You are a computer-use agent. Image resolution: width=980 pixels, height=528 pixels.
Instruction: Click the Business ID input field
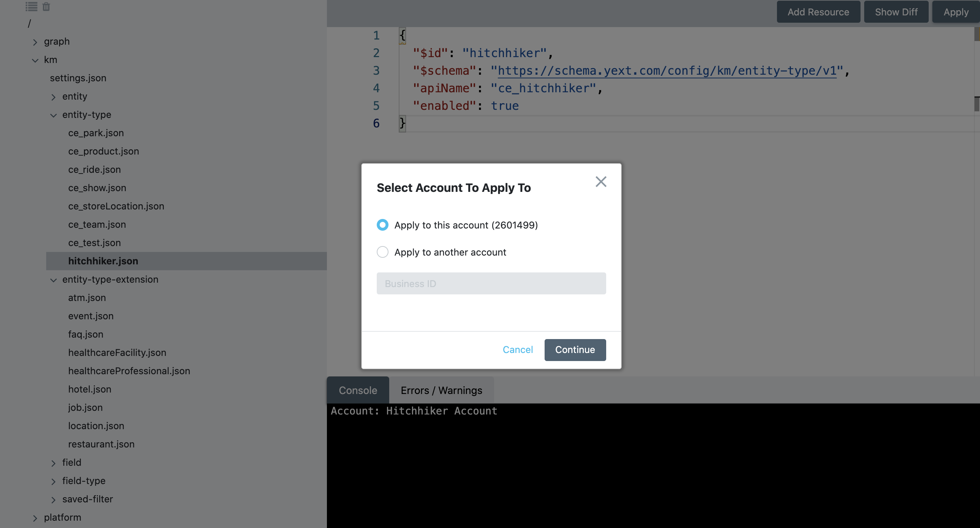(x=491, y=283)
